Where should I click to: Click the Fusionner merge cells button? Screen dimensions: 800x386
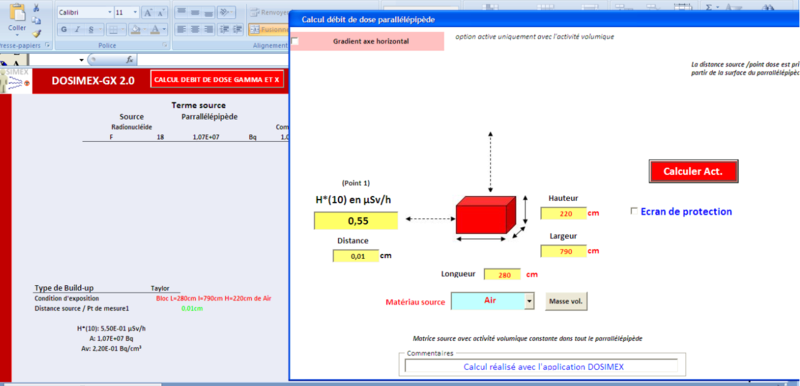(269, 30)
